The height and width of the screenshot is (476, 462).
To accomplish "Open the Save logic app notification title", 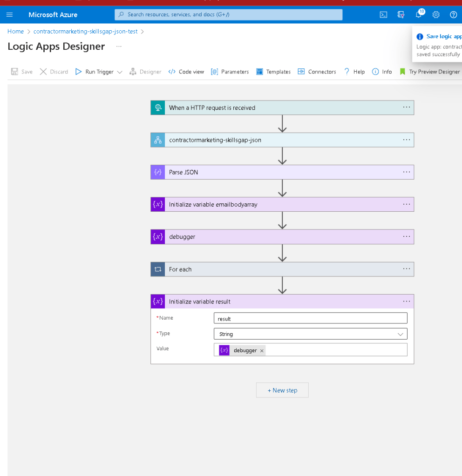I will (444, 36).
